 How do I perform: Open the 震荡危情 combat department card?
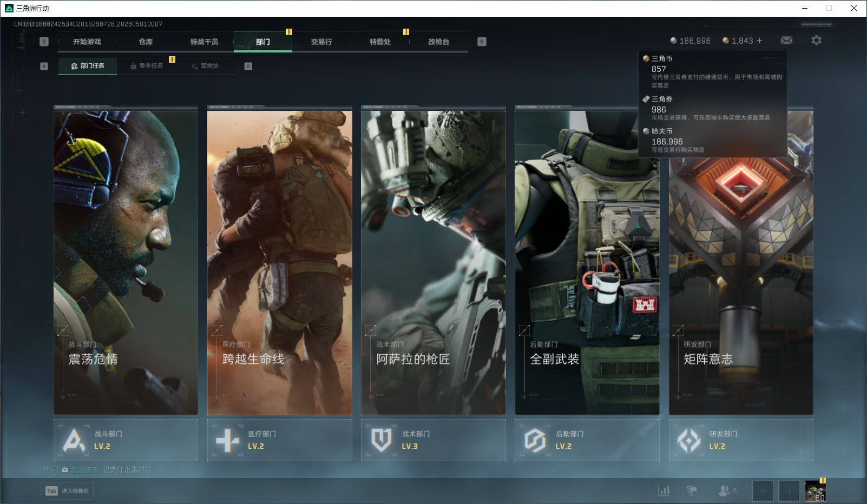pos(126,261)
